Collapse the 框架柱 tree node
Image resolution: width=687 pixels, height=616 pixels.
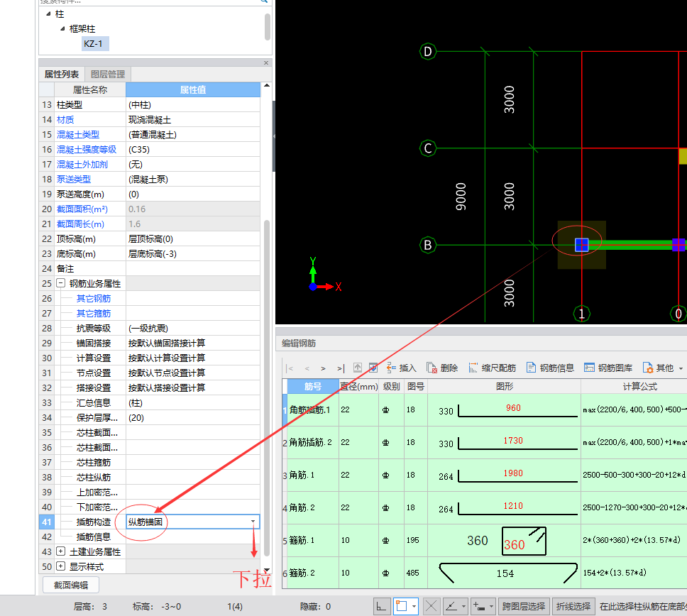[62, 29]
